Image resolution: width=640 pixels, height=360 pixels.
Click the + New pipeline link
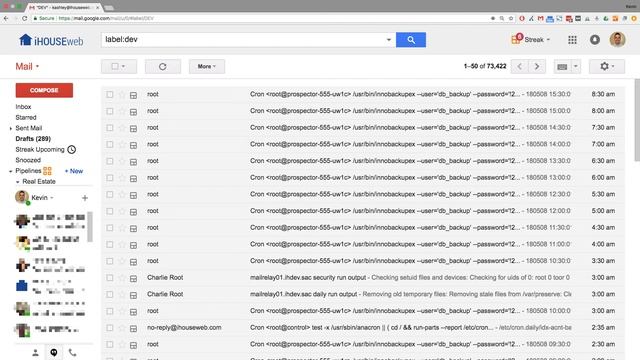pos(74,171)
